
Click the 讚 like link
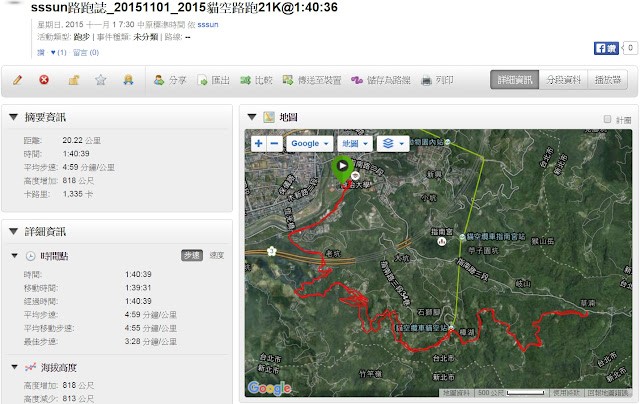pos(41,52)
